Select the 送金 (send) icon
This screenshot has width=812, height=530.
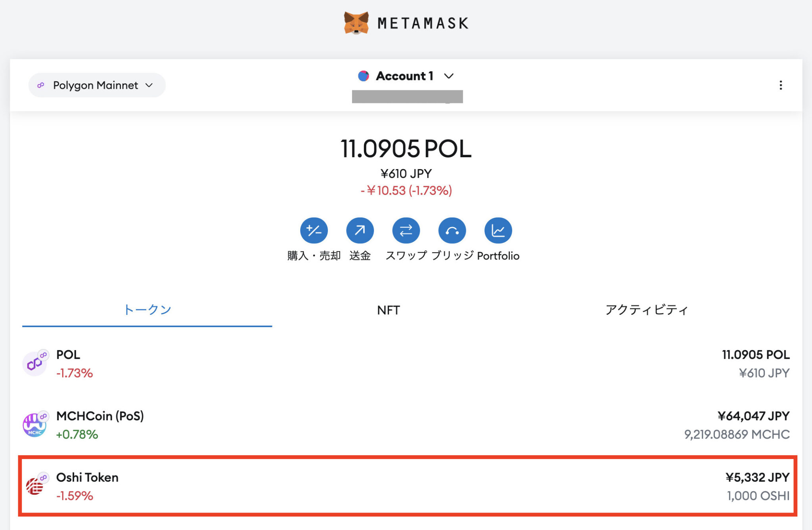coord(360,230)
